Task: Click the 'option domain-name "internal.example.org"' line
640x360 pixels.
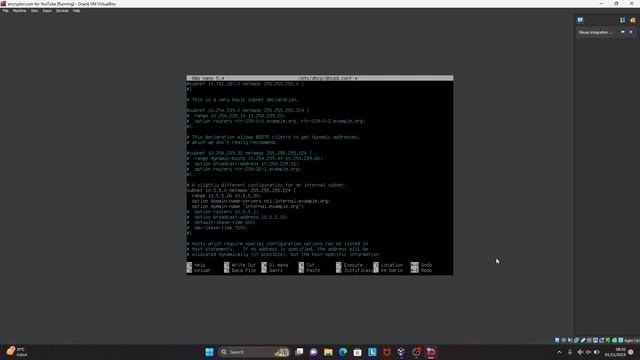Action: click(247, 206)
